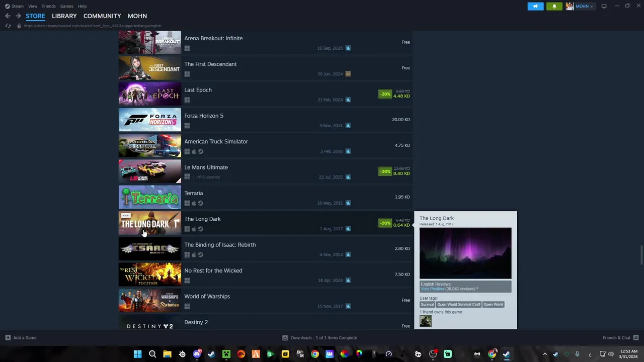Click SteamOS icon on Binding of Isaac row
644x362 pixels.
tap(200, 255)
